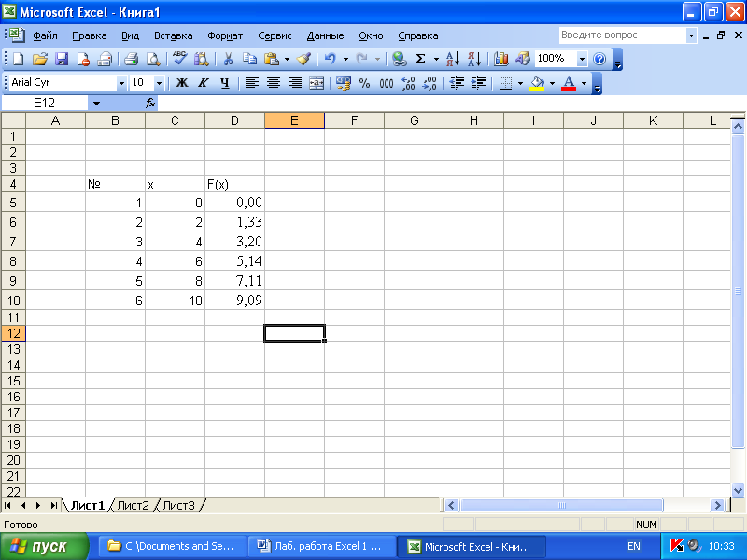This screenshot has height=560, width=747.
Task: Center align cell text
Action: [274, 83]
